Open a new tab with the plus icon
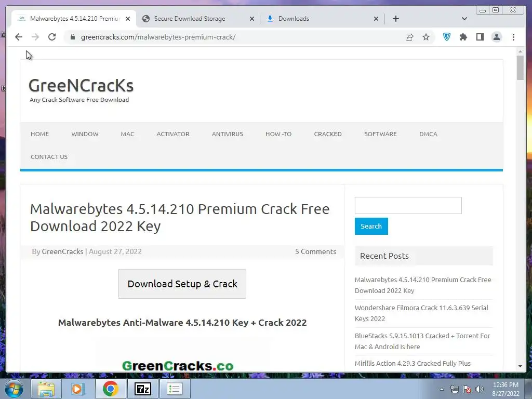 395,19
